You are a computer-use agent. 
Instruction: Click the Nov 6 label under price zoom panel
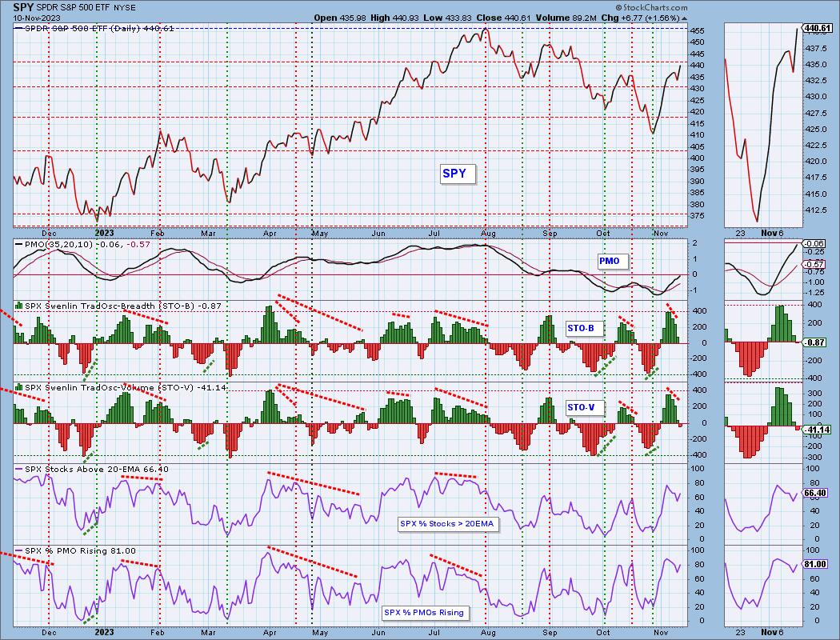click(x=772, y=233)
